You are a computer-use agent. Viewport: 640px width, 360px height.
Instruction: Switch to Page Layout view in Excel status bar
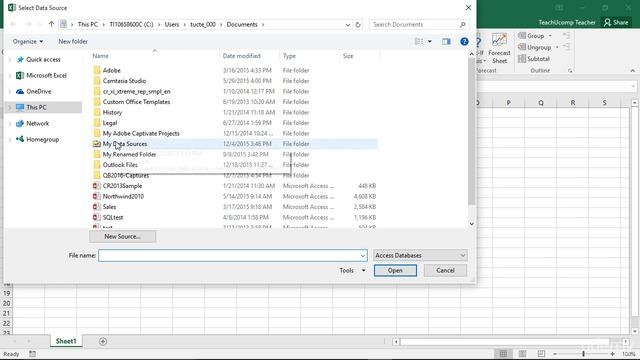(x=522, y=354)
